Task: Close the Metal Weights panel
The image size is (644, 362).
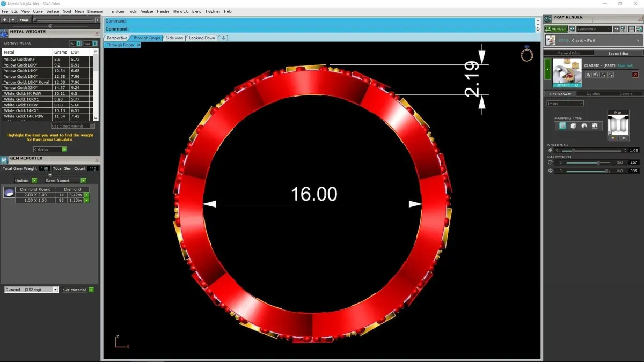Action: pos(97,33)
